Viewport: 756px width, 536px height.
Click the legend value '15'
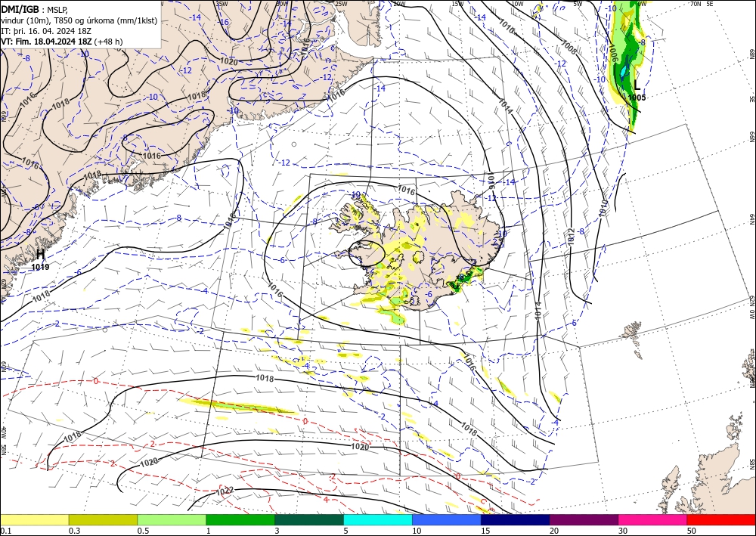pyautogui.click(x=485, y=531)
